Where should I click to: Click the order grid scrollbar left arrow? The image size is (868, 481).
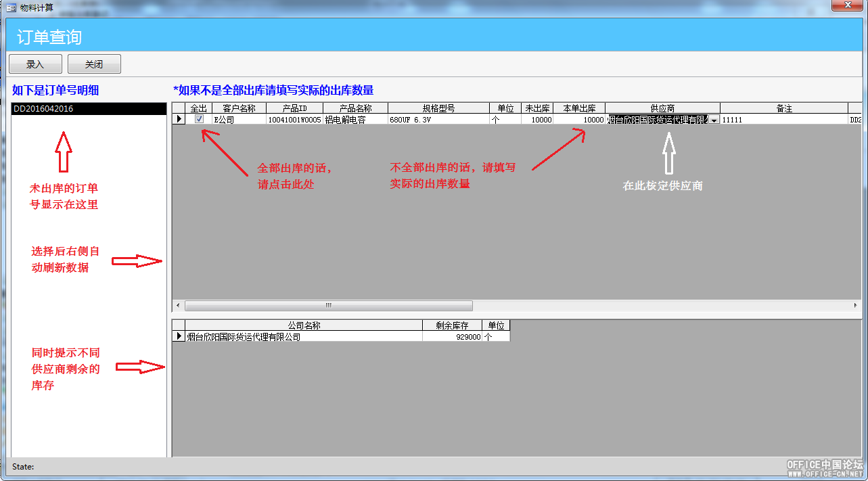click(179, 306)
